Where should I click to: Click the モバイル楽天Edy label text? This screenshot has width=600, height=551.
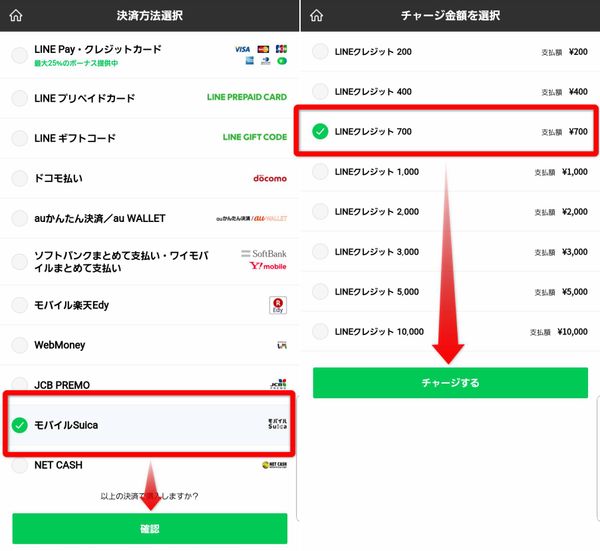72,305
